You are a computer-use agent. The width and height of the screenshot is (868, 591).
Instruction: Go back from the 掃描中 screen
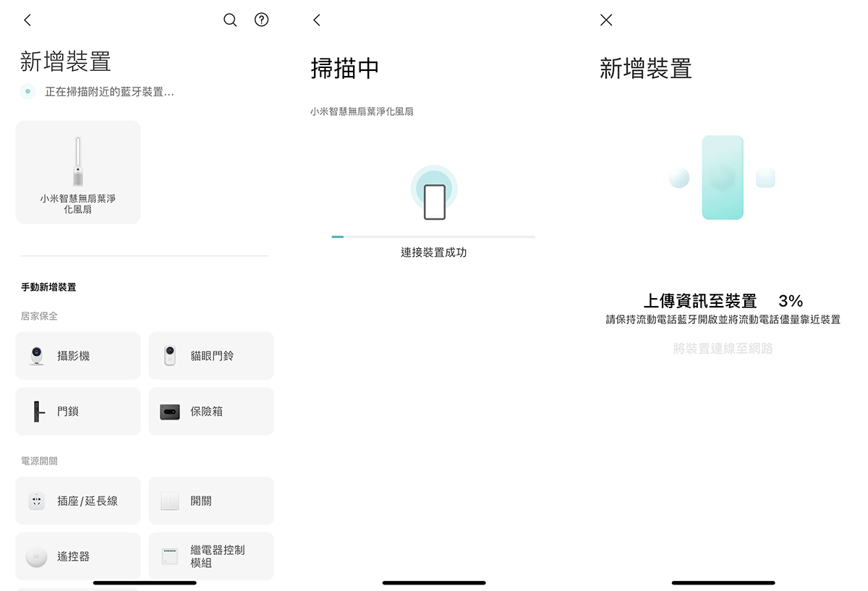tap(317, 20)
